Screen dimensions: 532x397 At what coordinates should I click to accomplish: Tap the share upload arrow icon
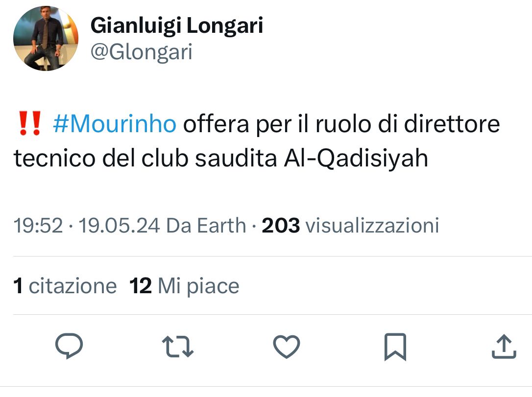pyautogui.click(x=503, y=346)
